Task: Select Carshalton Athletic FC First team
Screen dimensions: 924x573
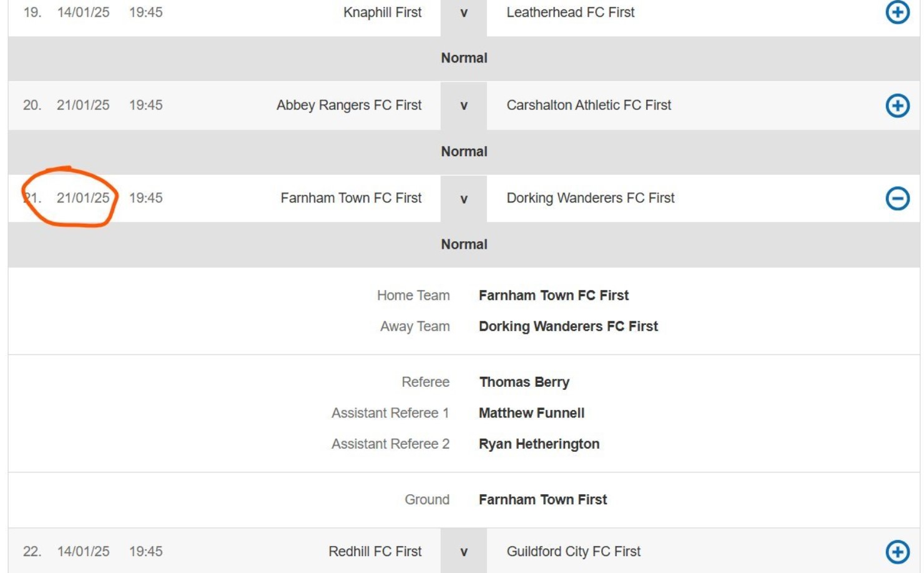Action: tap(589, 105)
